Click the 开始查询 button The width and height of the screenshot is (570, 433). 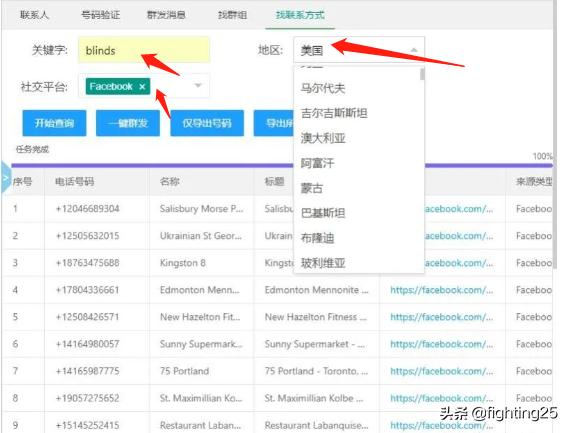55,123
